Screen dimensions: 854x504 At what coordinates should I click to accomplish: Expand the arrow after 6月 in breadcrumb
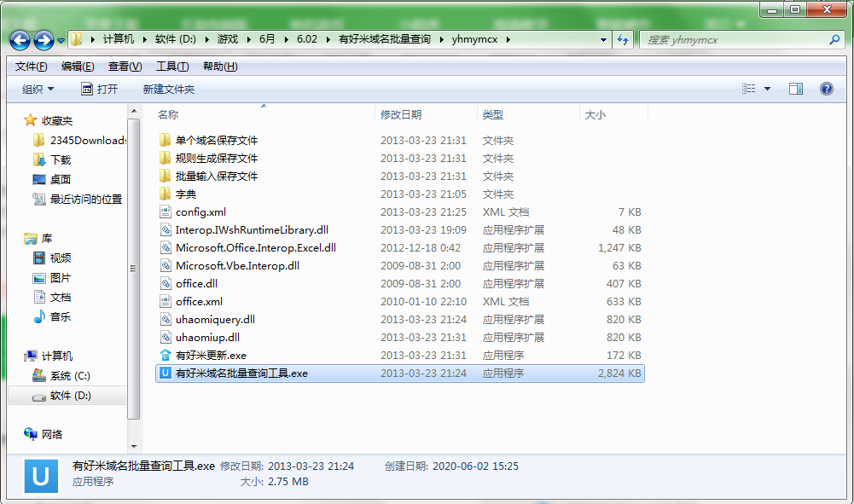point(287,39)
